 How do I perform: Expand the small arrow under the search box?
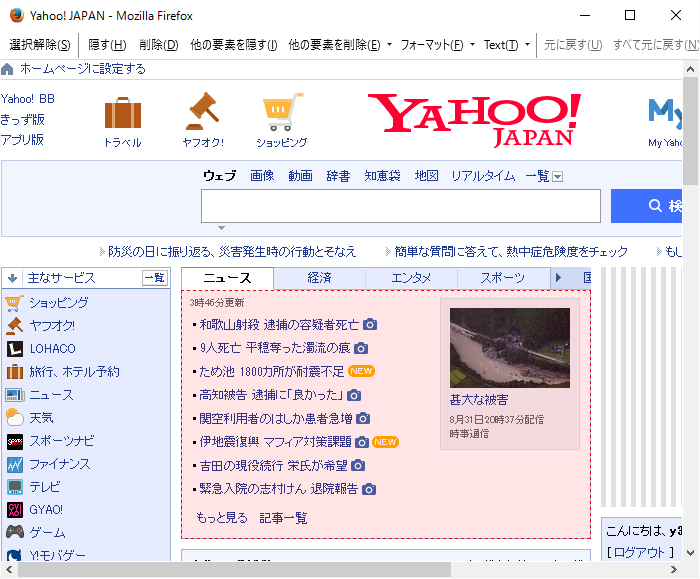tap(221, 228)
